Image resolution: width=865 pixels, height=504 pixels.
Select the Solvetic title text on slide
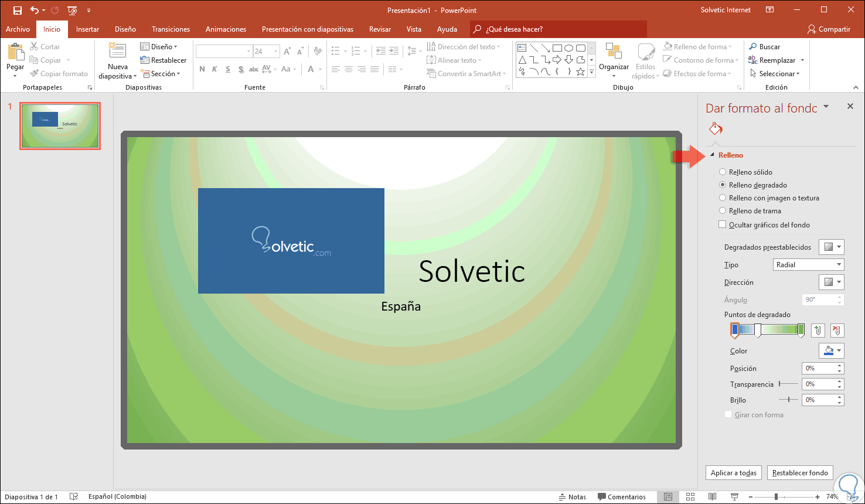tap(472, 271)
